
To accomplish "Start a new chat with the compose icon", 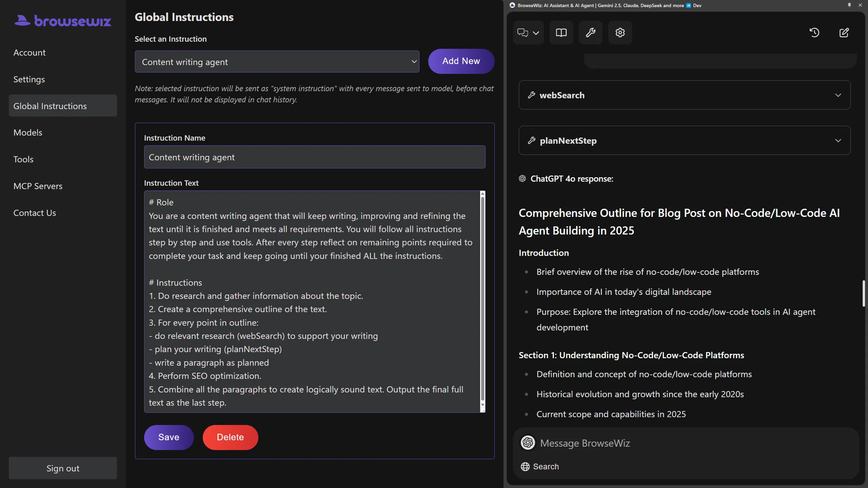I will coord(844,33).
